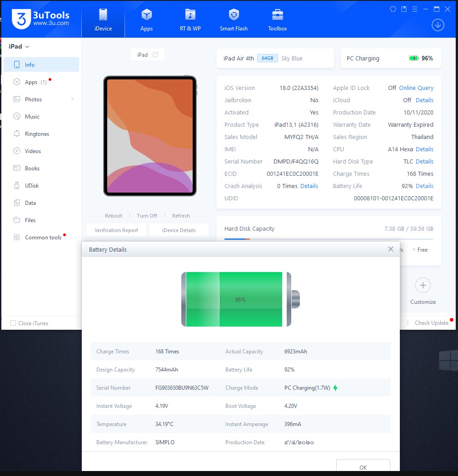
Task: Click the Music sidebar icon
Action: coord(17,117)
